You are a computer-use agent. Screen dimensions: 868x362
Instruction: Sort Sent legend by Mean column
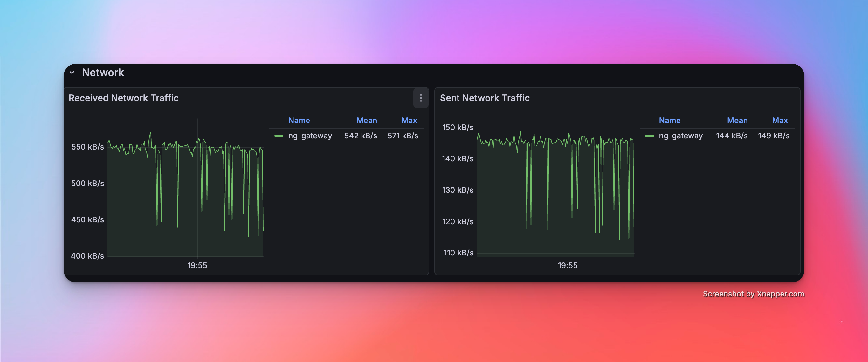[x=737, y=120]
